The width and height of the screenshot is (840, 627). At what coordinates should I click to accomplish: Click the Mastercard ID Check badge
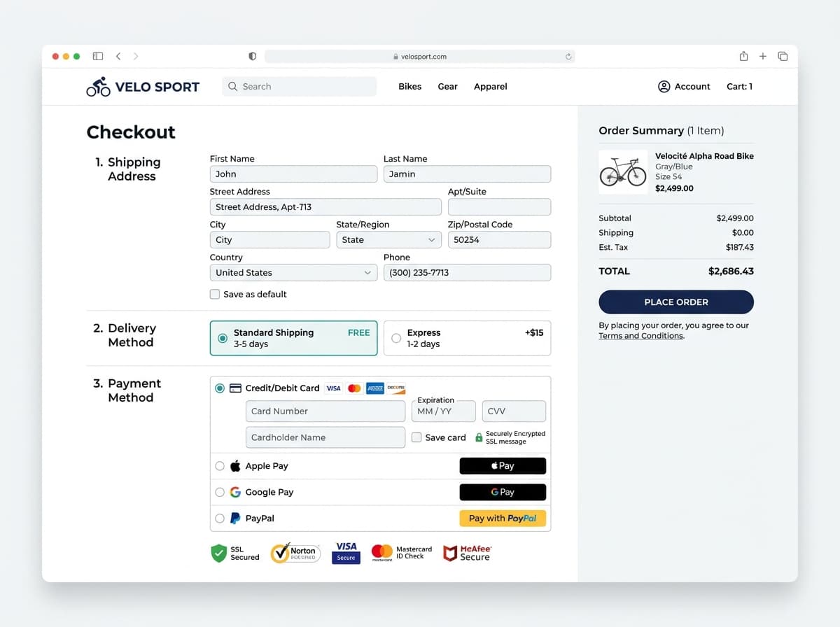[x=402, y=554]
